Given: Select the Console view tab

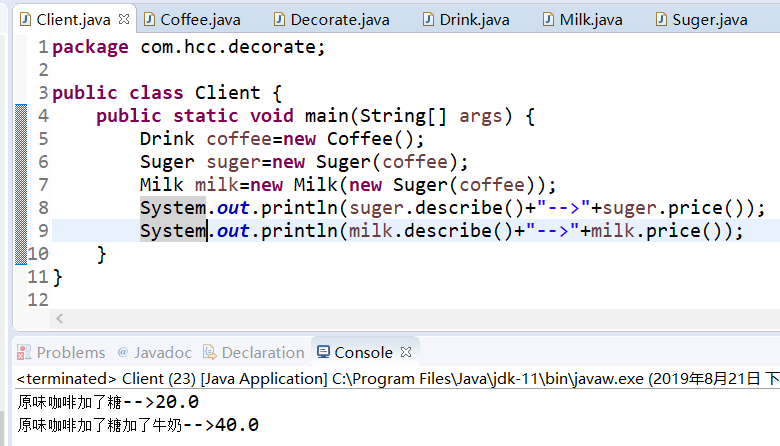Looking at the screenshot, I should [x=364, y=353].
